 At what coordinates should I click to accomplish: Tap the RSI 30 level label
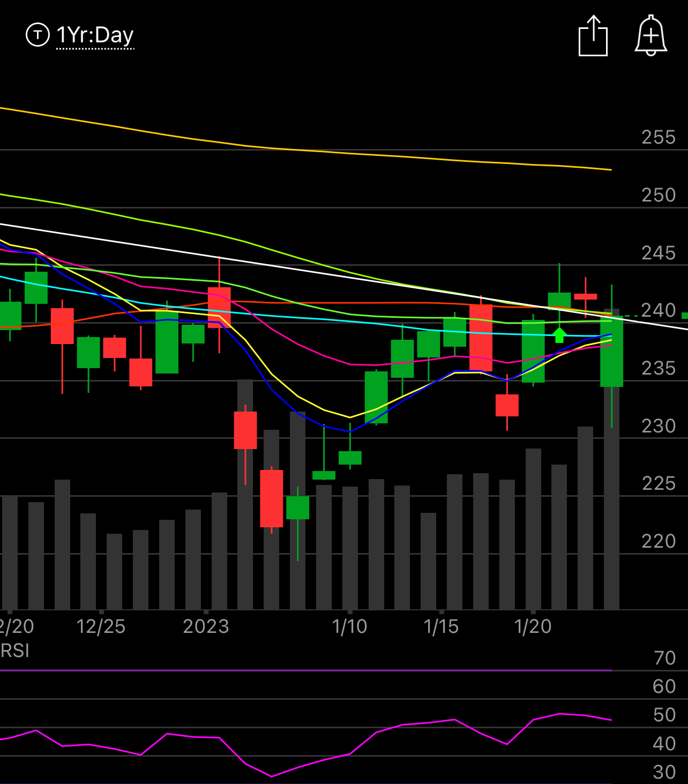pyautogui.click(x=664, y=772)
